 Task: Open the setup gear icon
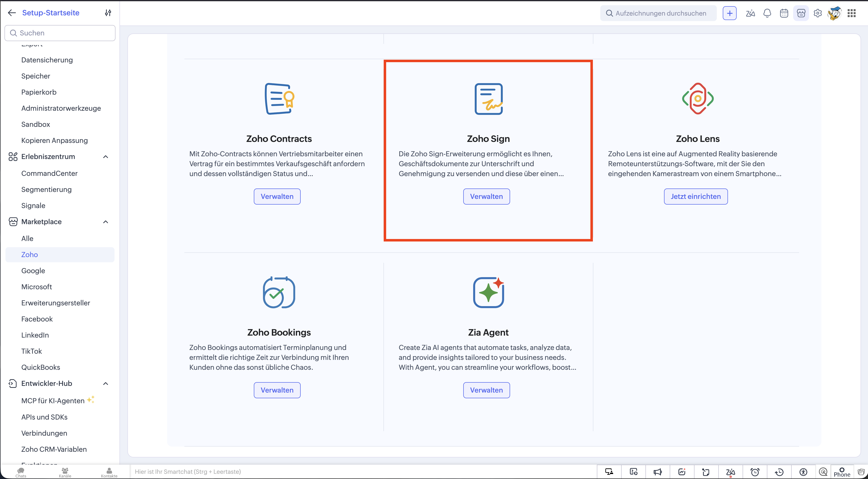tap(818, 13)
